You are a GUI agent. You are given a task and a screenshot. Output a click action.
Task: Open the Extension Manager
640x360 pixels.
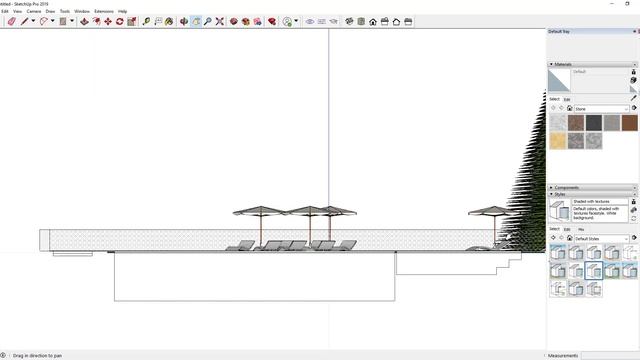coord(272,22)
